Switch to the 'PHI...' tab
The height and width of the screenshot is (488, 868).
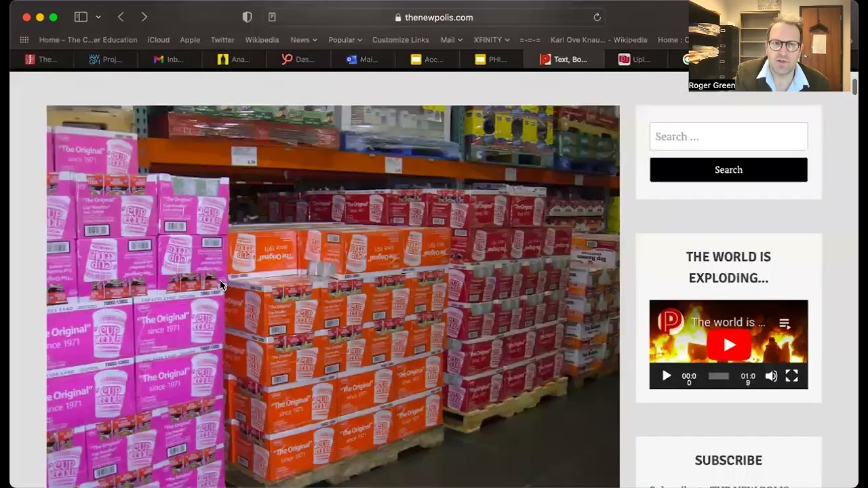[492, 60]
